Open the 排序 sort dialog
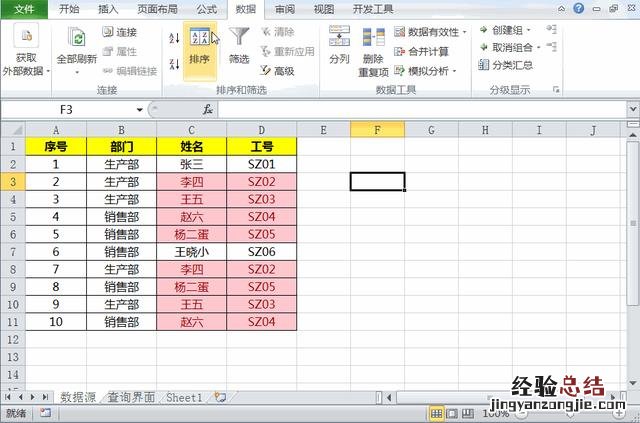 tap(200, 51)
